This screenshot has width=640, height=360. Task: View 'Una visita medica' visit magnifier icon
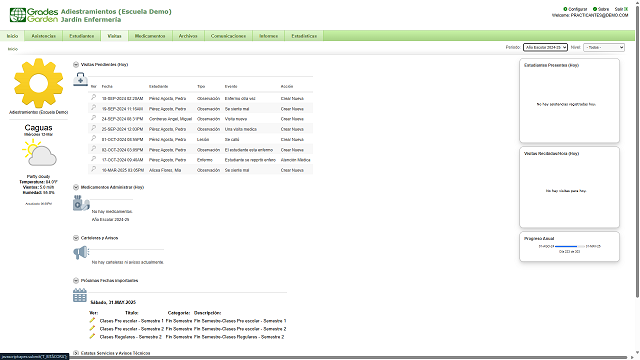click(x=93, y=128)
